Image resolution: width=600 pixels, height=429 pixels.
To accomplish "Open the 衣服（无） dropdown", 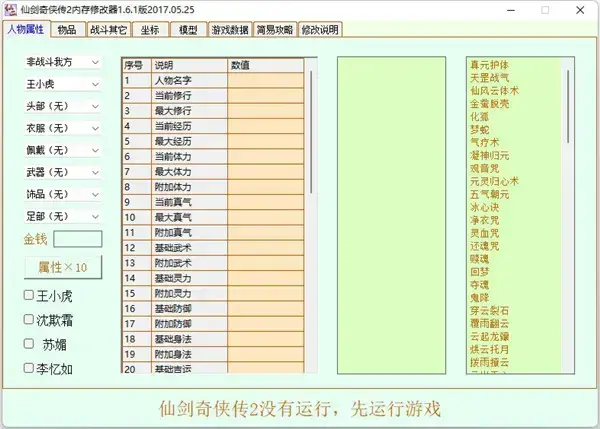I will click(62, 128).
